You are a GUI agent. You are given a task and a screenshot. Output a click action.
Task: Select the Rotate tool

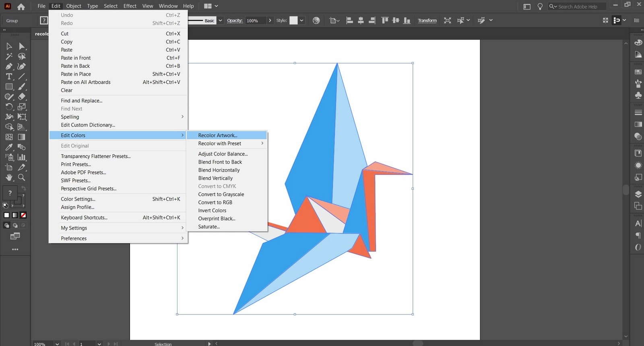(9, 107)
